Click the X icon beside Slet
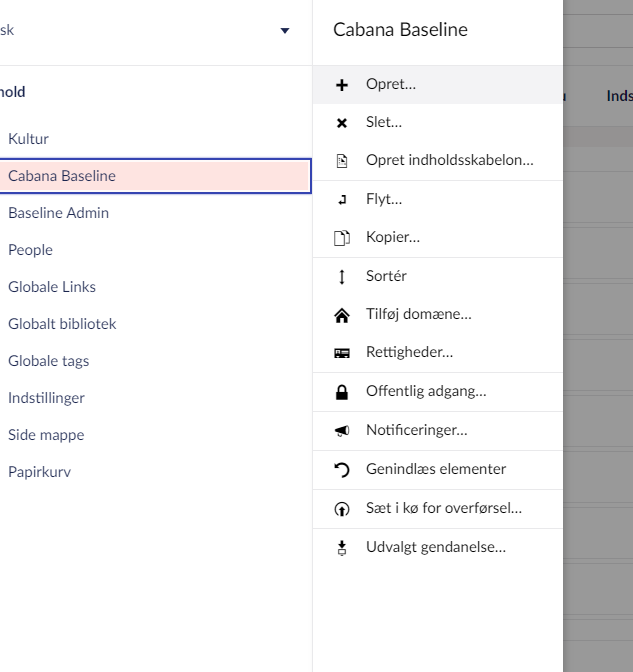The width and height of the screenshot is (633, 672). tap(342, 123)
